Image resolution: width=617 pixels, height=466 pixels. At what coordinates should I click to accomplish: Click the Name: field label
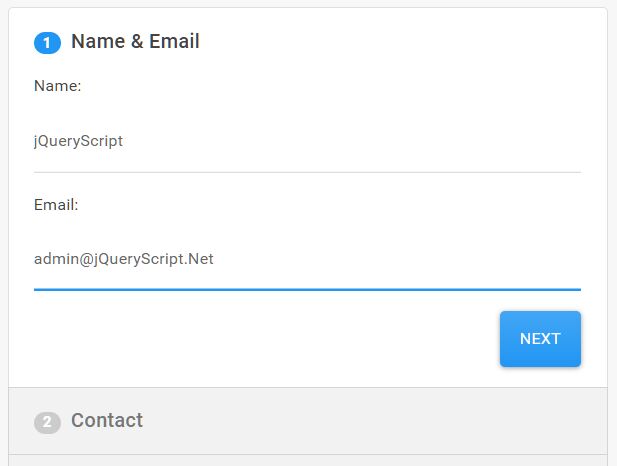click(57, 86)
